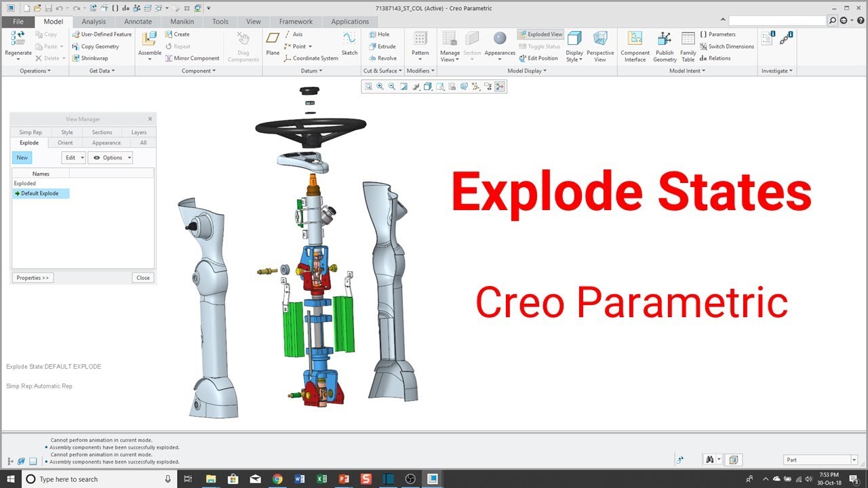Insert a Coordinate System
868x488 pixels.
311,58
